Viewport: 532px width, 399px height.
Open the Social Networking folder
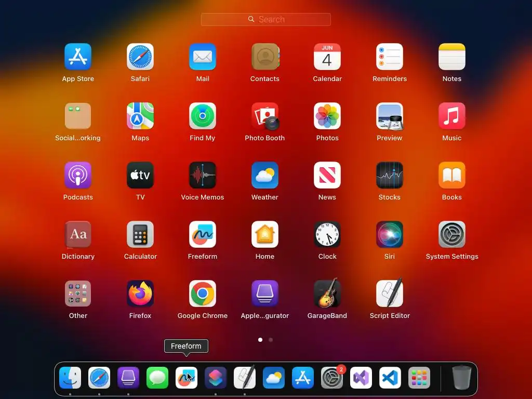click(78, 116)
